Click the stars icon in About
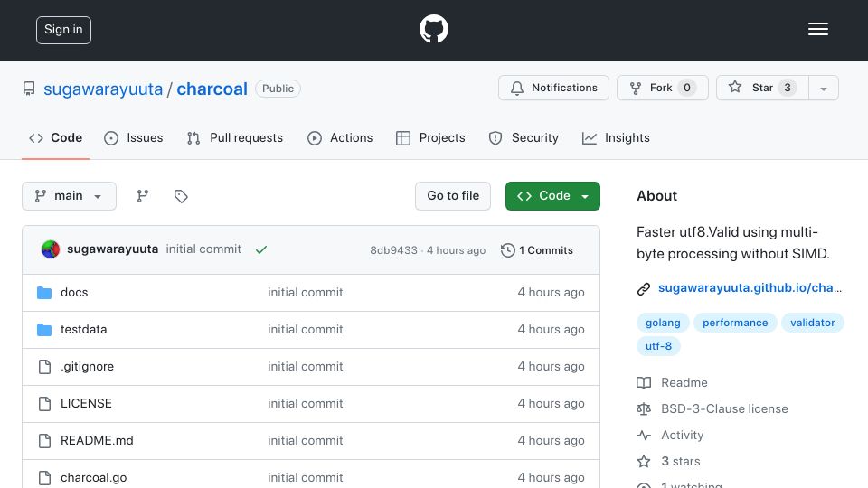Viewport: 868px width, 488px height. coord(644,461)
